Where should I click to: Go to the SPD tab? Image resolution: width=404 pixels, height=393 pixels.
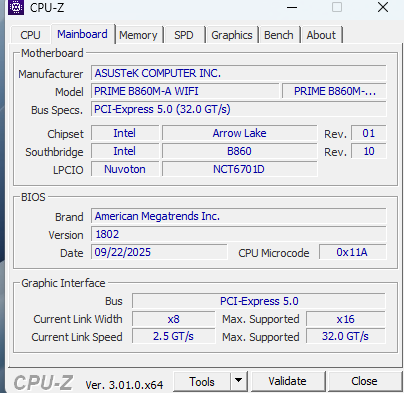184,35
